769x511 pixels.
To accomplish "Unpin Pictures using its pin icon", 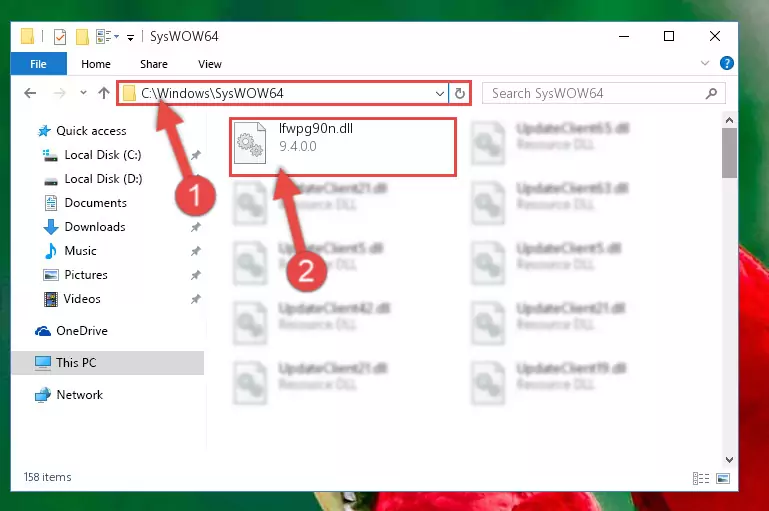I will (196, 275).
